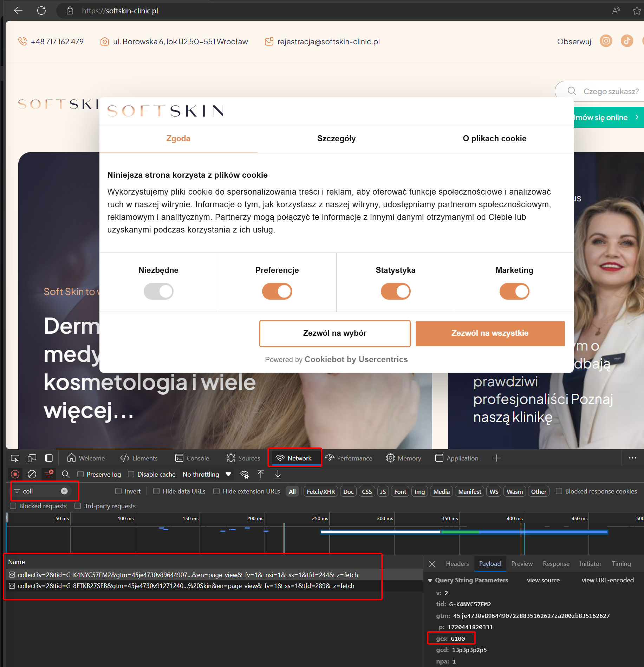Open more DevTools tools with plus icon
Viewport: 644px width, 667px height.
(496, 458)
